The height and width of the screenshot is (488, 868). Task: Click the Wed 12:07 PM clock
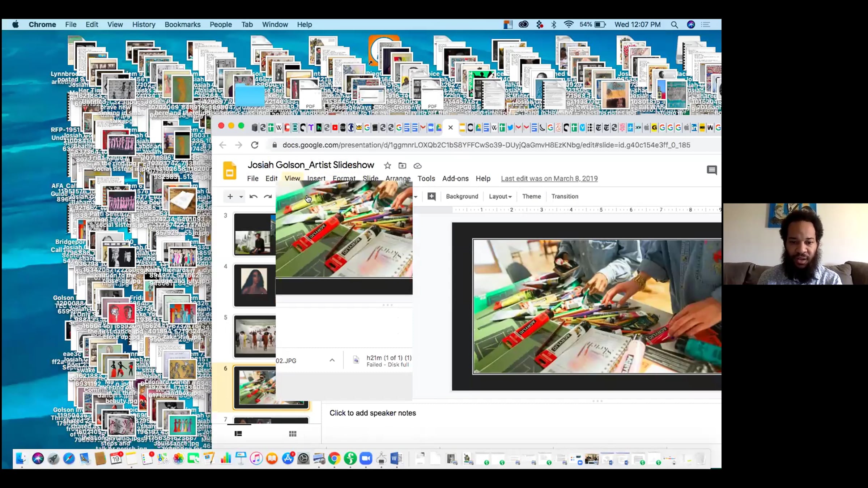coord(637,25)
